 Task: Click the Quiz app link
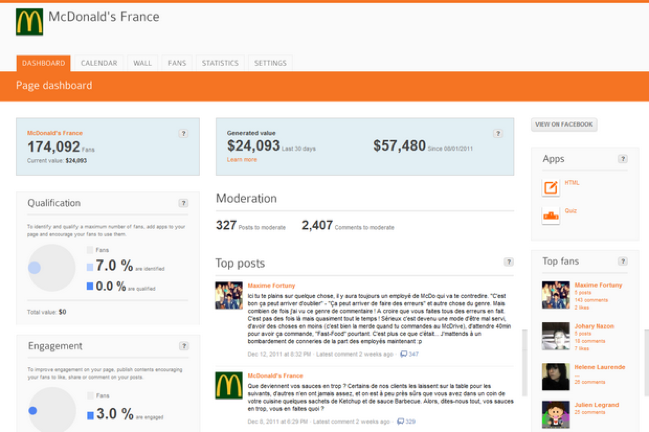pos(571,211)
